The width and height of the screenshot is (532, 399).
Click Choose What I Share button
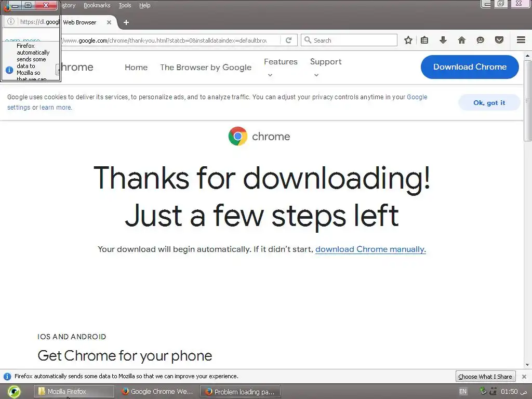(x=485, y=377)
